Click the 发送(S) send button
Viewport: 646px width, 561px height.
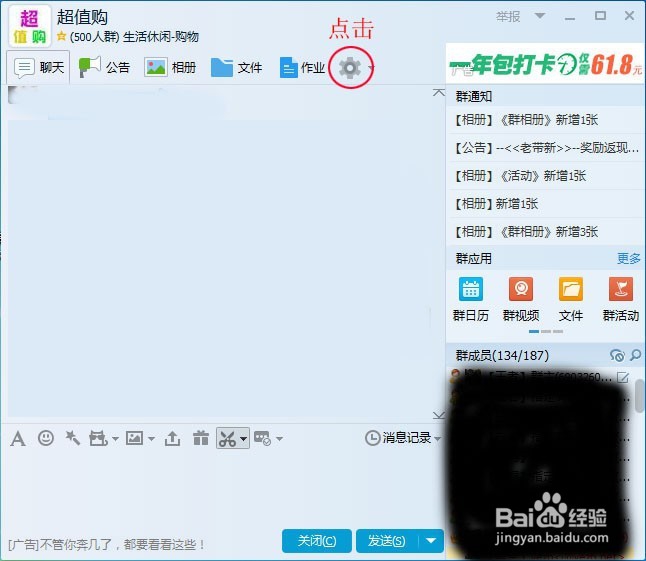[387, 541]
